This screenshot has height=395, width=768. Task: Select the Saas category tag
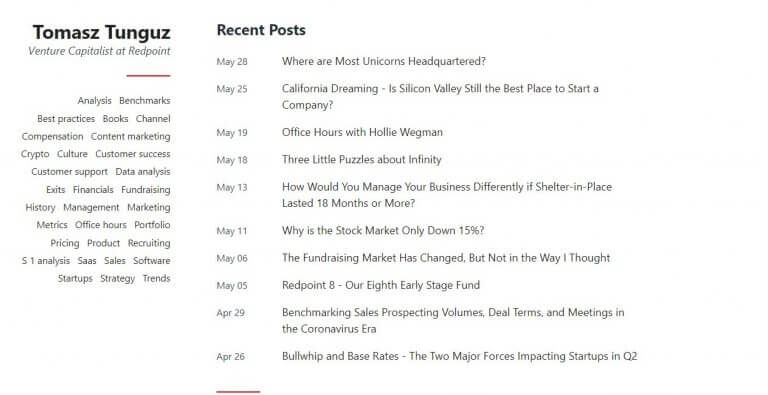[x=87, y=261]
